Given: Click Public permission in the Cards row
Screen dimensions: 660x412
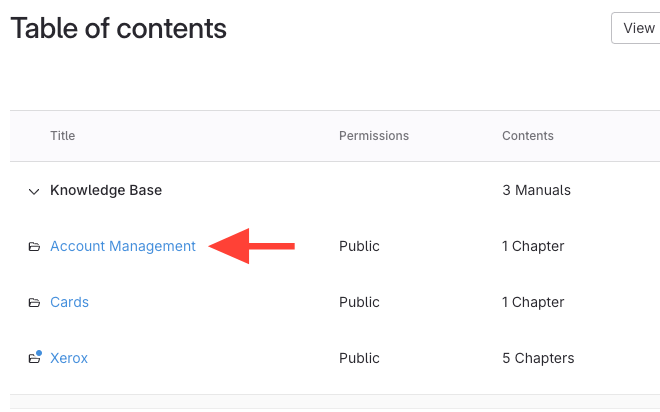Looking at the screenshot, I should [359, 302].
